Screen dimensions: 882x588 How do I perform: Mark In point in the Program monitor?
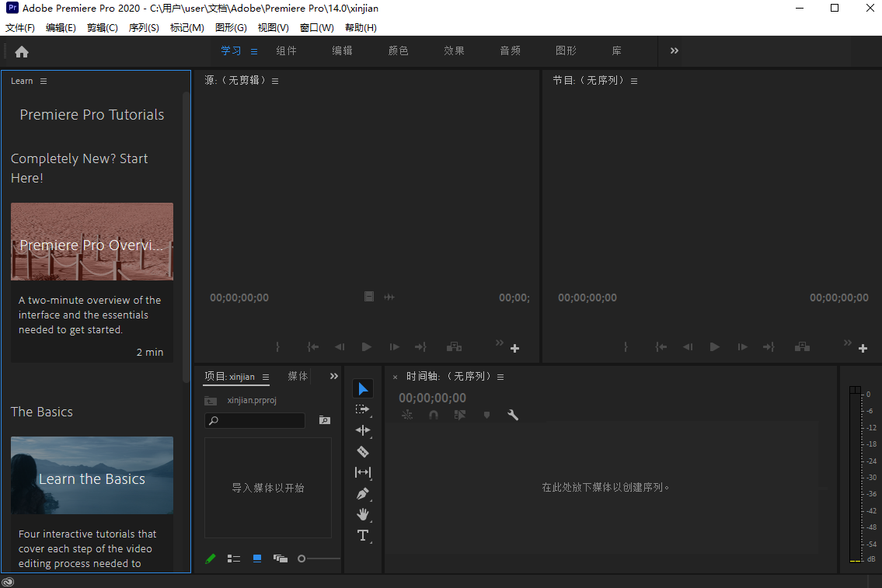click(626, 347)
